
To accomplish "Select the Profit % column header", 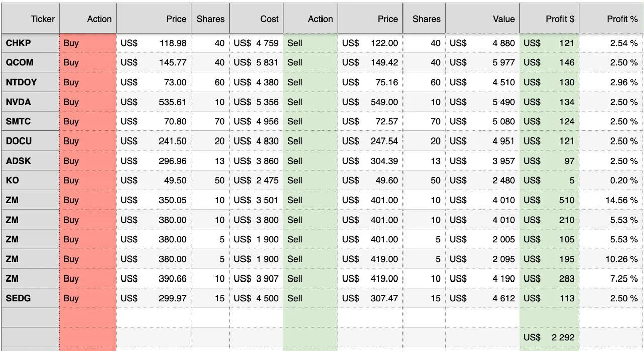I will [611, 19].
